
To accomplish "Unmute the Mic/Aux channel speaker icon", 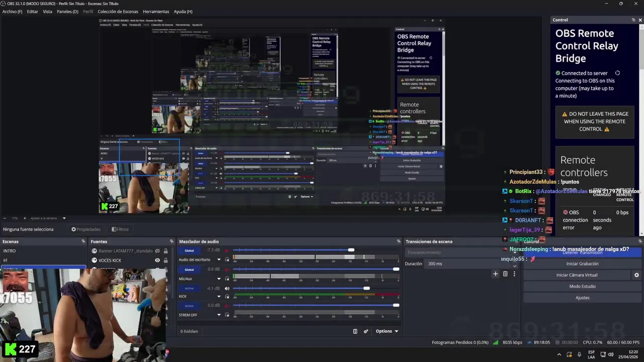I will tap(227, 269).
